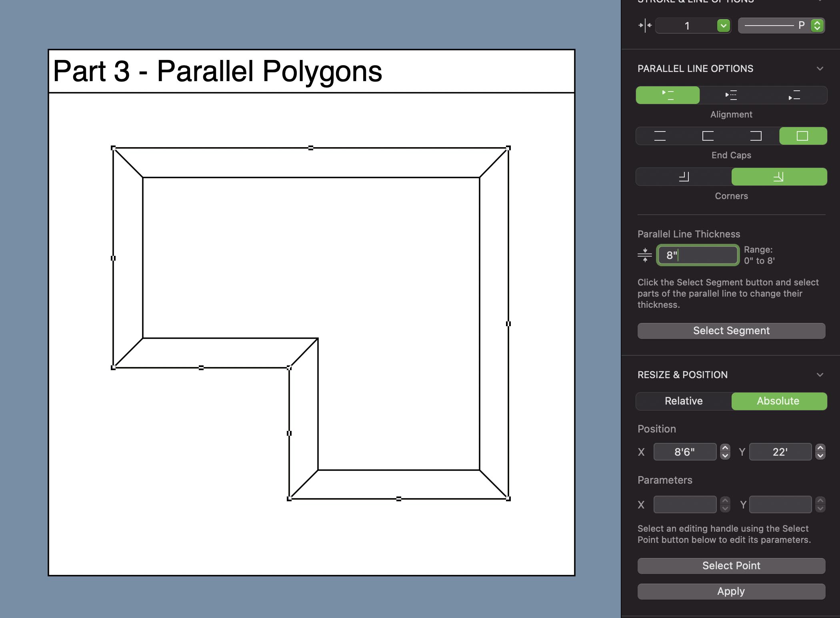
Task: Increment the Position X stepper
Action: point(725,448)
